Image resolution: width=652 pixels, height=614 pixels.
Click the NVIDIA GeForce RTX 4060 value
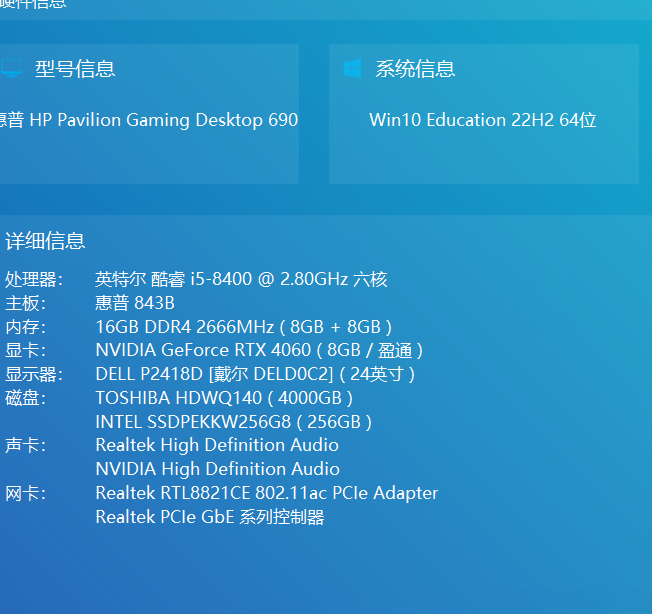tap(259, 350)
